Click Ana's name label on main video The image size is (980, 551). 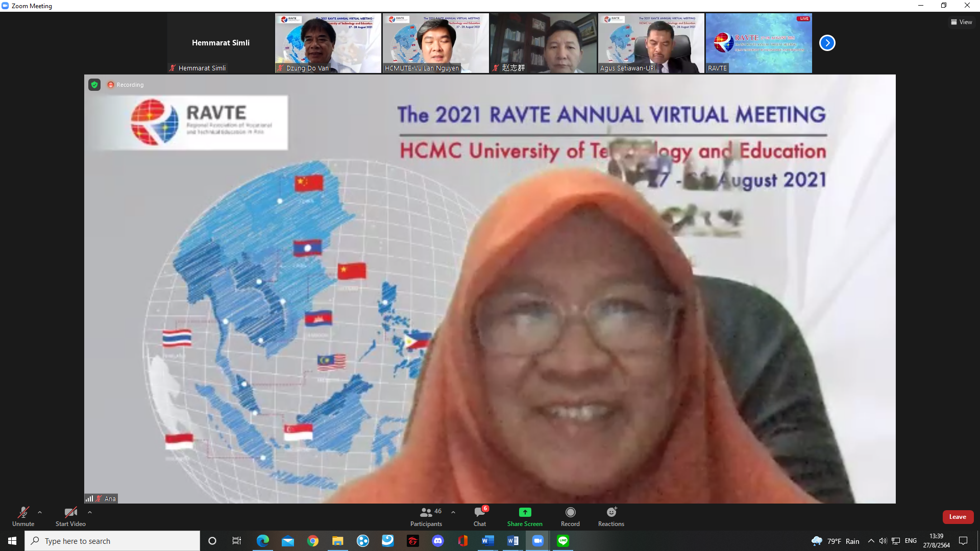coord(110,498)
